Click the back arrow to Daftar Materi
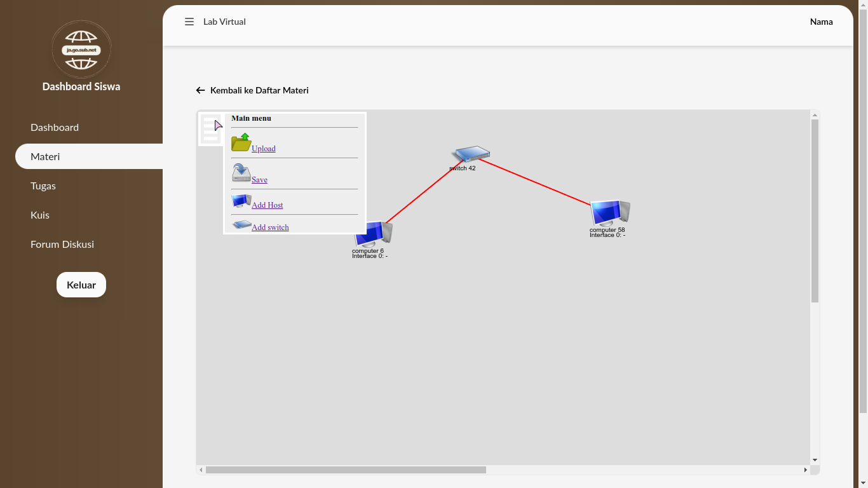The width and height of the screenshot is (868, 488). click(x=200, y=90)
